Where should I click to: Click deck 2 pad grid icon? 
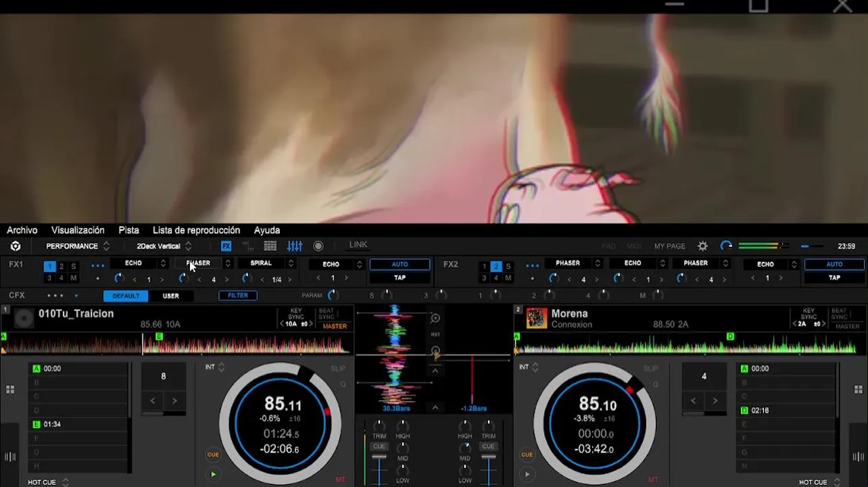coord(859,390)
